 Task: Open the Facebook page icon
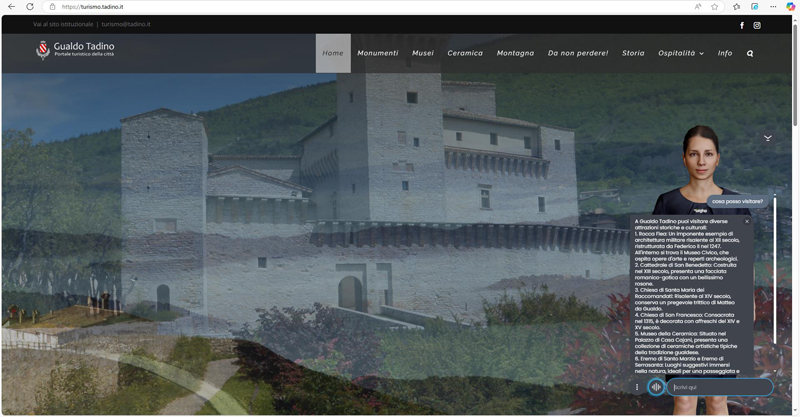(x=742, y=25)
